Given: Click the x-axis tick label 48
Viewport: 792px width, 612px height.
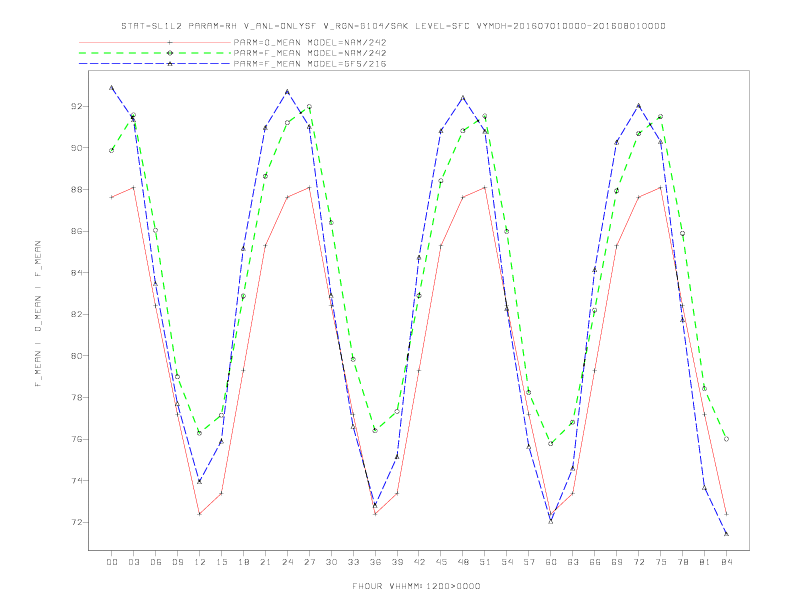Looking at the screenshot, I should pyautogui.click(x=463, y=562).
